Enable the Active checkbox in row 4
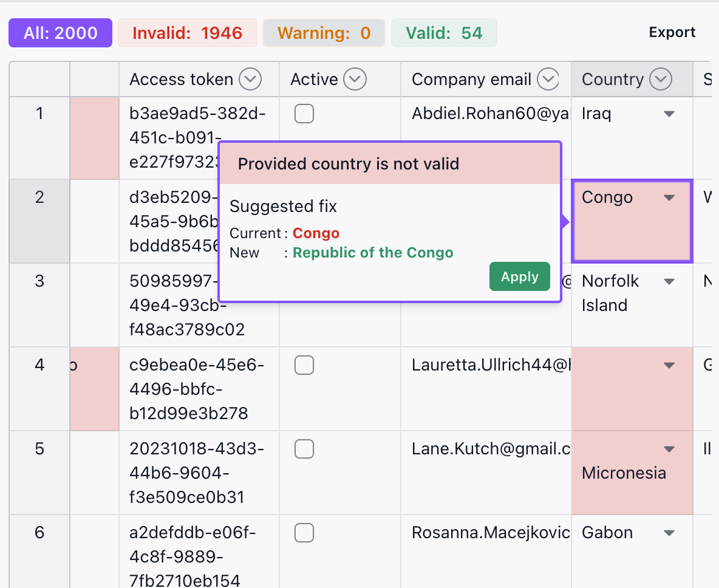This screenshot has height=588, width=719. [304, 365]
